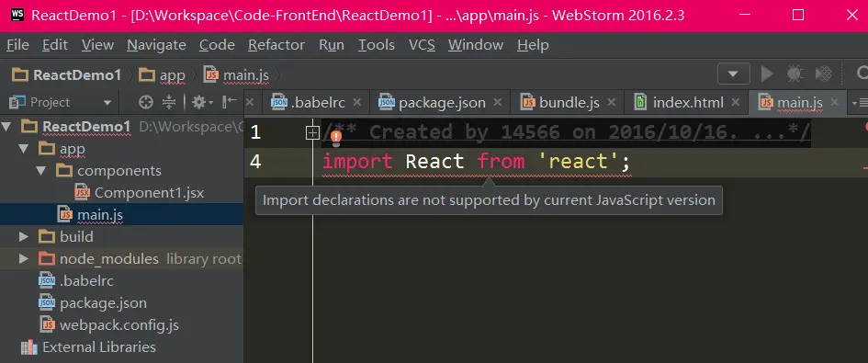Open the Code menu
The width and height of the screenshot is (868, 363).
[217, 45]
